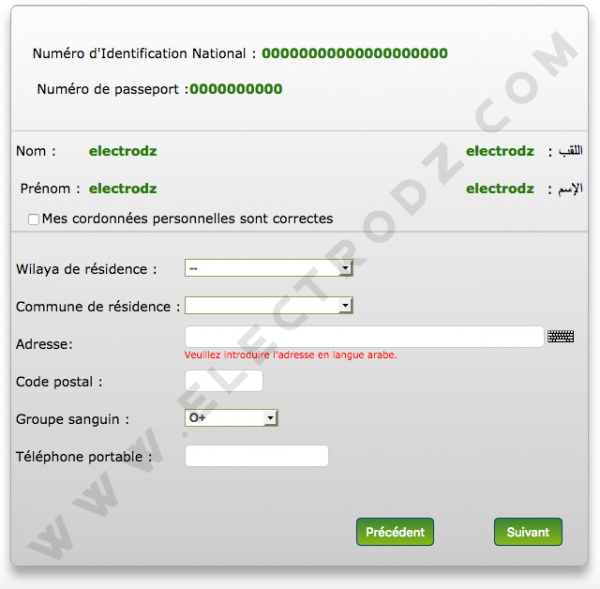
Task: Focus the Adresse text field
Action: [364, 337]
